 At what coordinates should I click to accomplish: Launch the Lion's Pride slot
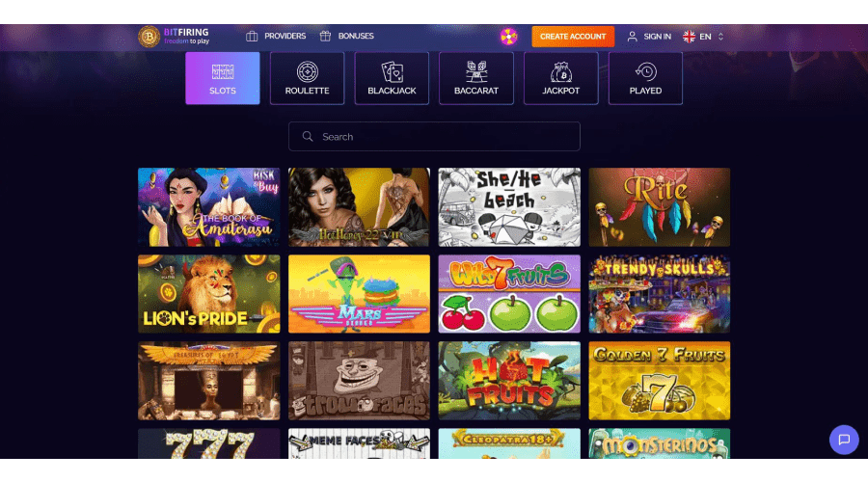coord(208,294)
